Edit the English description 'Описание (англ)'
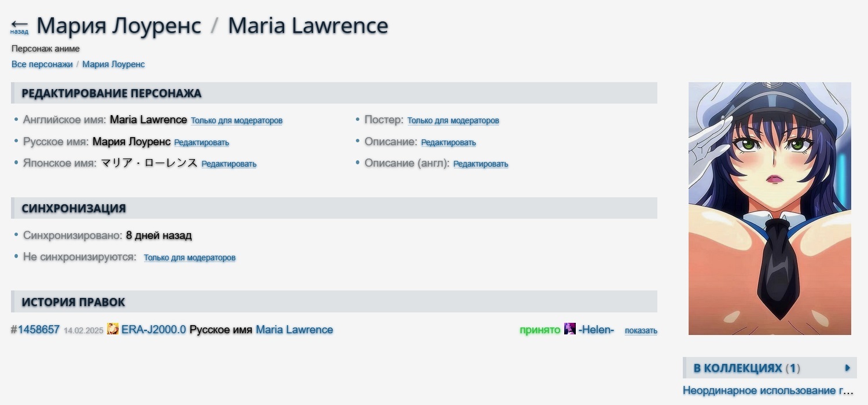This screenshot has height=405, width=868. [x=481, y=164]
